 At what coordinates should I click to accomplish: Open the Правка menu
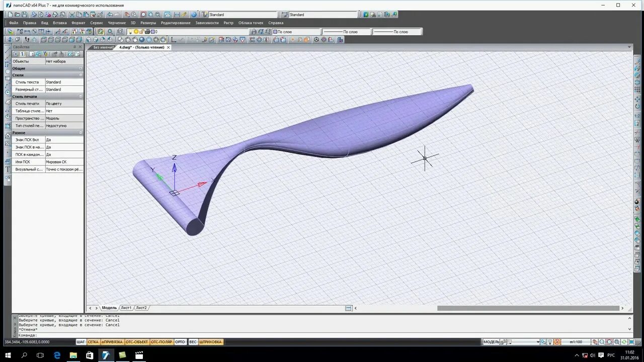coord(30,23)
